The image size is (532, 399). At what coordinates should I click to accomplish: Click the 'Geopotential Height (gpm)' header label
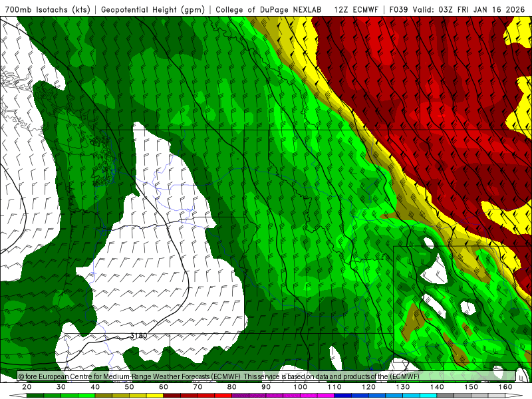[x=153, y=9]
